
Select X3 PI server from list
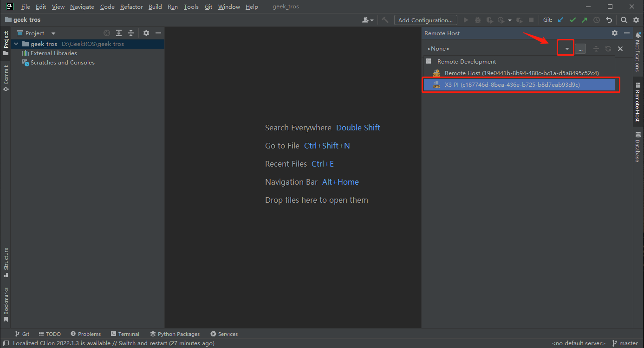[512, 85]
